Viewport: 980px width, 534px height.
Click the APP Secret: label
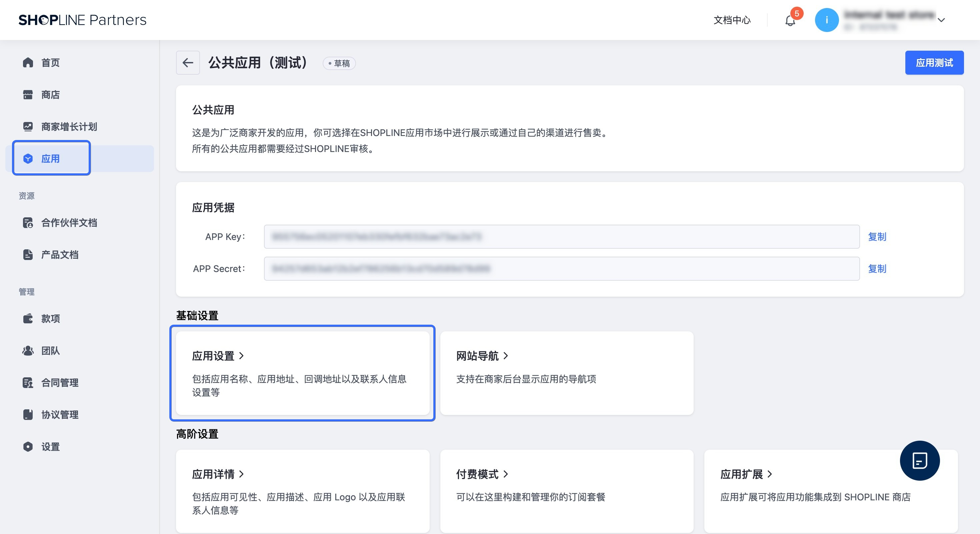[219, 269]
